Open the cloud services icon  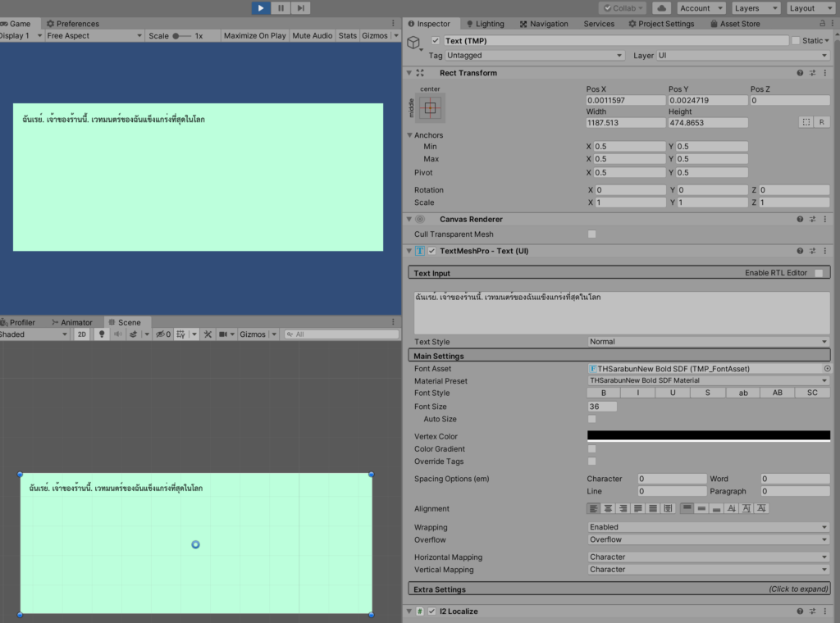click(662, 8)
